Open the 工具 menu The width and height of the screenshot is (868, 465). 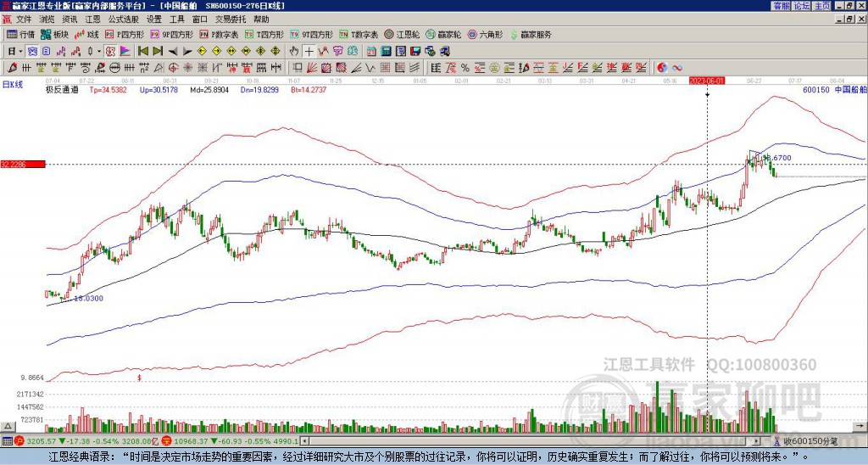(x=177, y=20)
